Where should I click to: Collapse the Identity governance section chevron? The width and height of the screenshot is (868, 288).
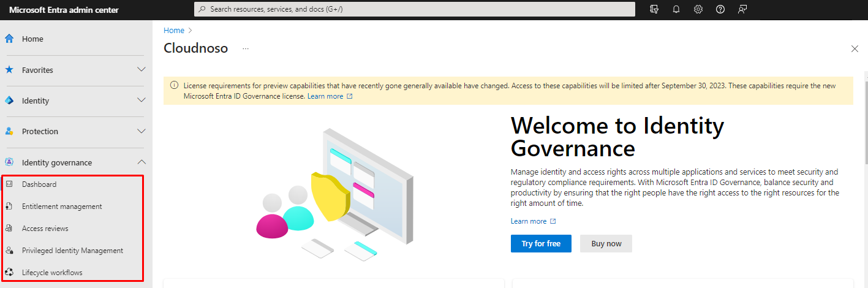point(142,162)
